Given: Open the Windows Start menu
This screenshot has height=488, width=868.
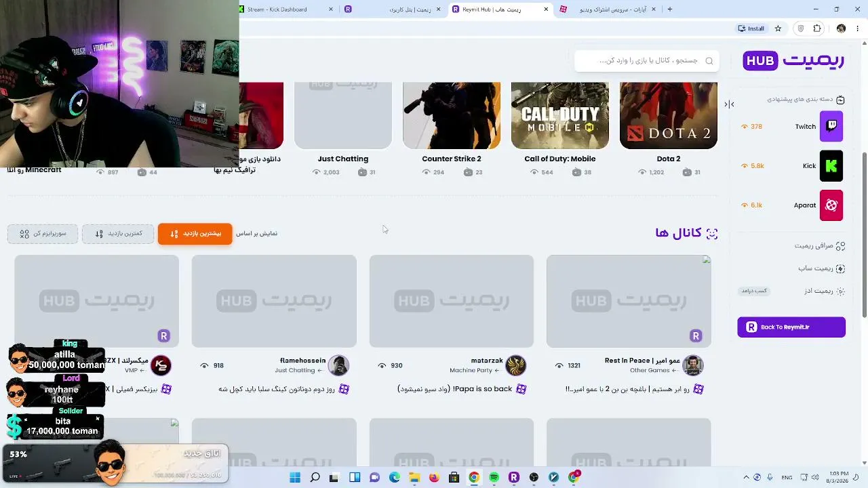Looking at the screenshot, I should pos(295,478).
